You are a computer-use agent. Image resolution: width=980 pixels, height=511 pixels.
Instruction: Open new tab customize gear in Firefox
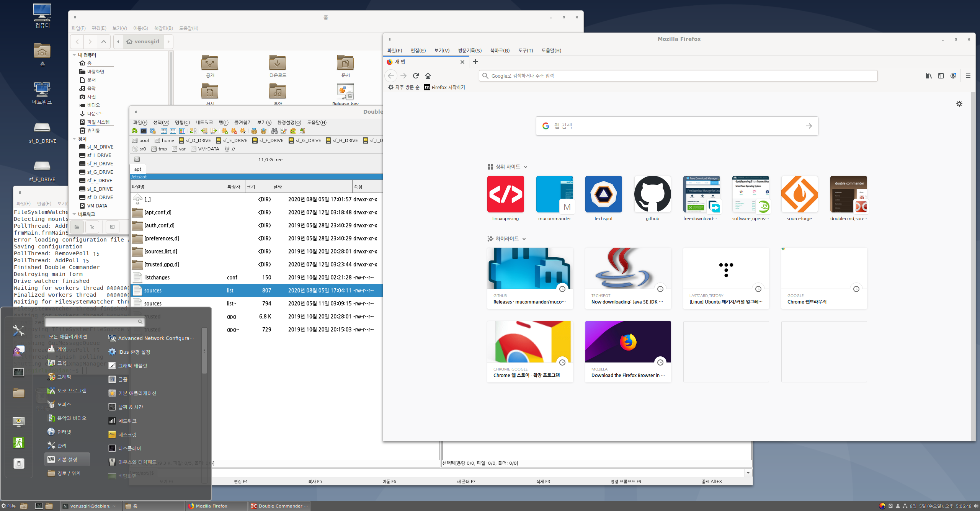959,104
